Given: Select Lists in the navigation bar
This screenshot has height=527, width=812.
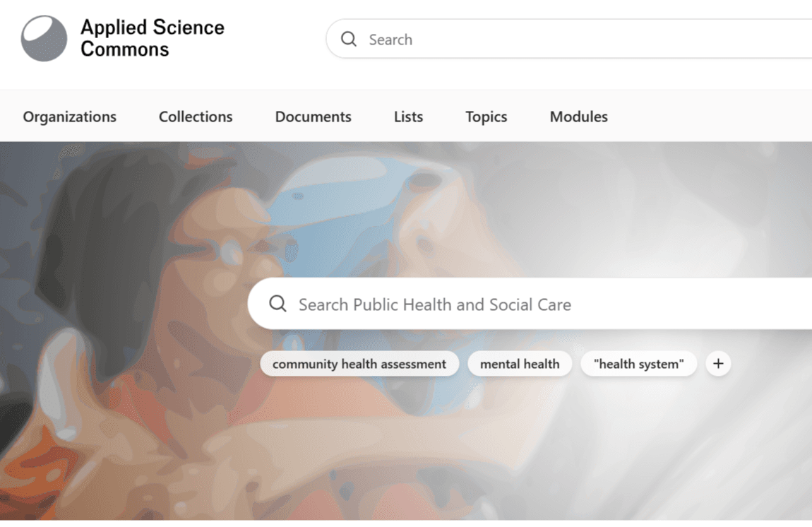Looking at the screenshot, I should click(x=408, y=117).
